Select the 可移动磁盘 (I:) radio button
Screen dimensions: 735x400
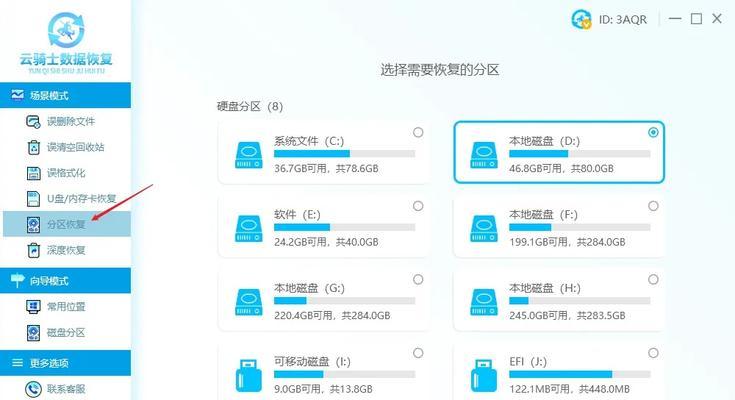click(x=418, y=353)
